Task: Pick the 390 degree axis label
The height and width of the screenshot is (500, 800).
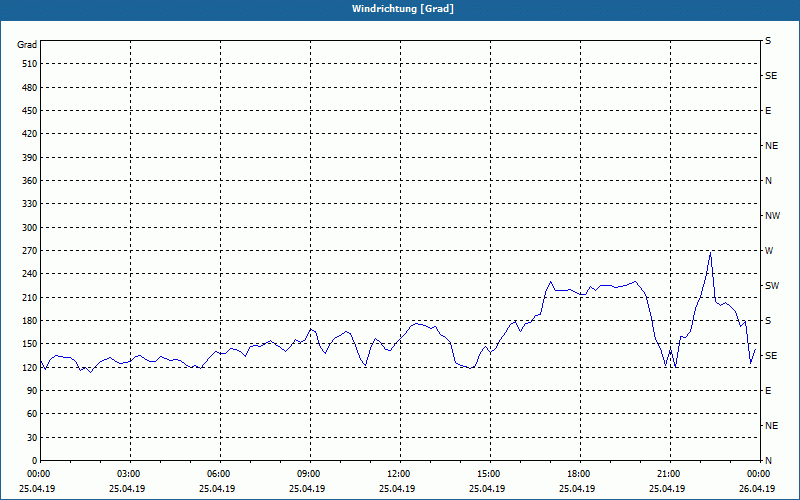Action: click(x=30, y=158)
